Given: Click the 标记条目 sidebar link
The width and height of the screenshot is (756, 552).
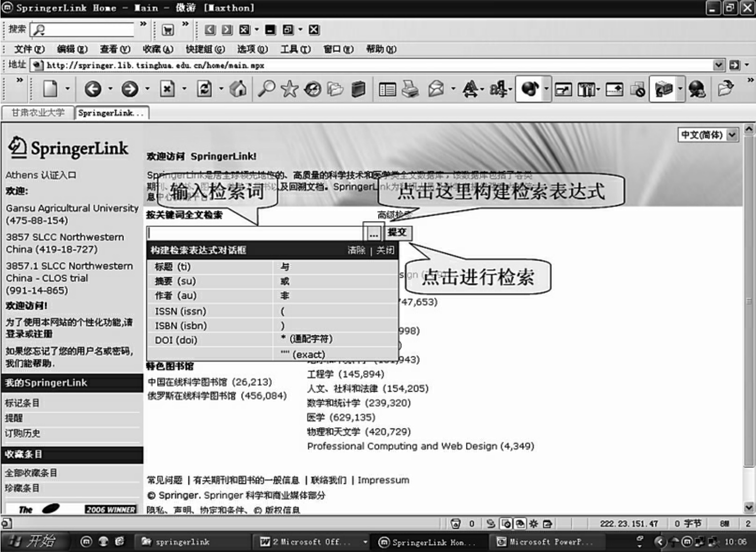Looking at the screenshot, I should pos(22,403).
